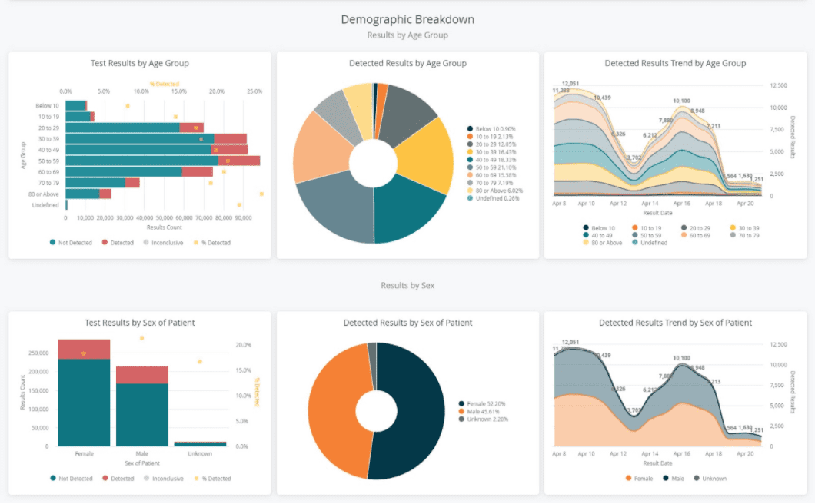
Task: Click the Male 45.61% legend entry
Action: pos(479,412)
